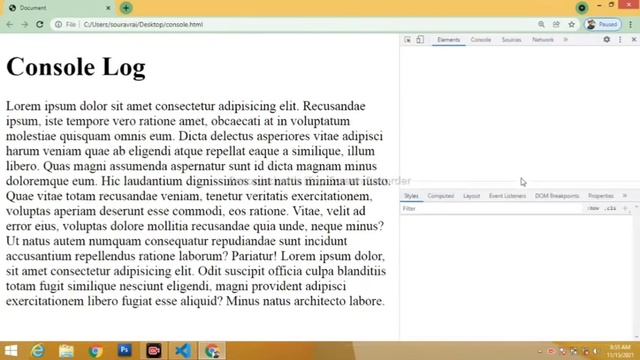Select the DOM Breakpoints sidebar tab
Viewport: 640px width, 360px height.
point(557,196)
